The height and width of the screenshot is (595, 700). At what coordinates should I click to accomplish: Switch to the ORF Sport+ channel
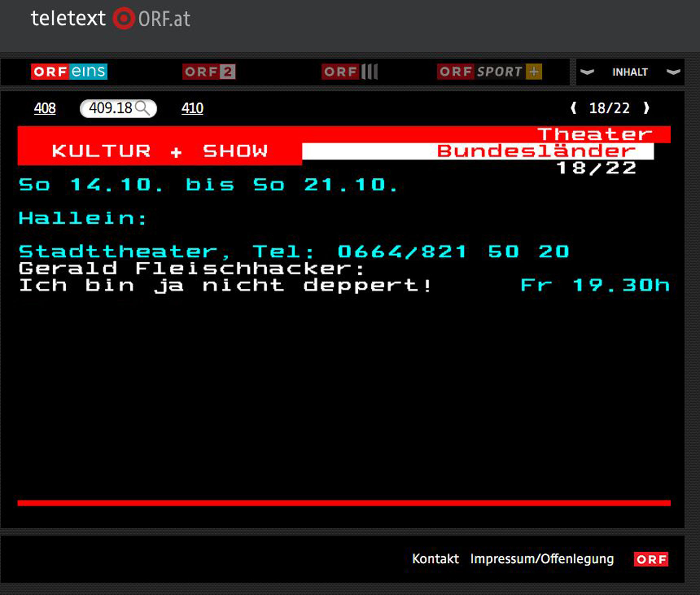click(489, 71)
